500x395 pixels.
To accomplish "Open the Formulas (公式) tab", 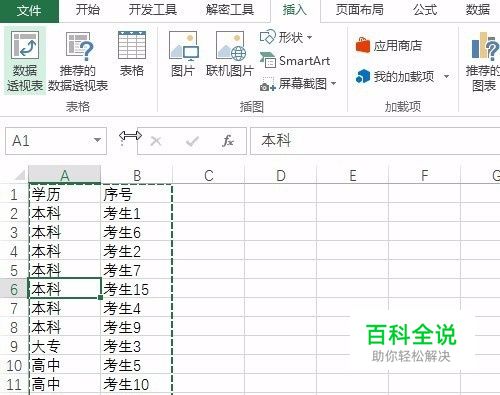I will pyautogui.click(x=425, y=10).
